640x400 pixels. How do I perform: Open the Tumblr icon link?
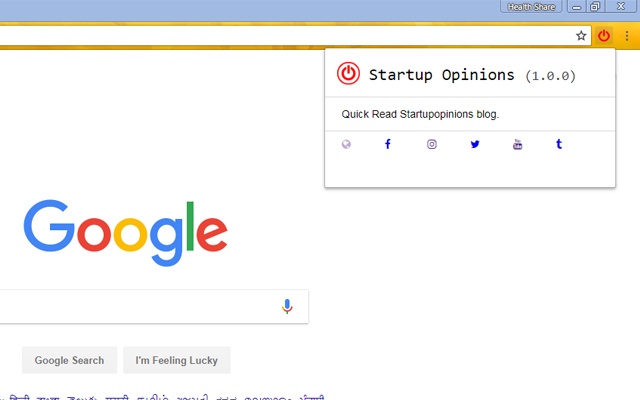[x=559, y=144]
